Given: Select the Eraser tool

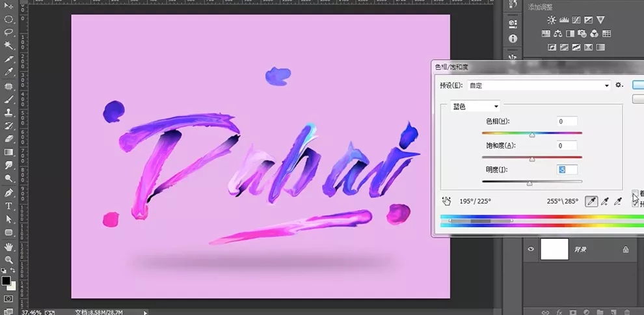Looking at the screenshot, I should (8, 139).
